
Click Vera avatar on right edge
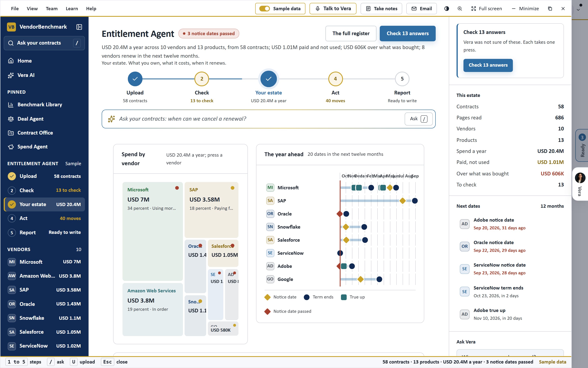580,178
